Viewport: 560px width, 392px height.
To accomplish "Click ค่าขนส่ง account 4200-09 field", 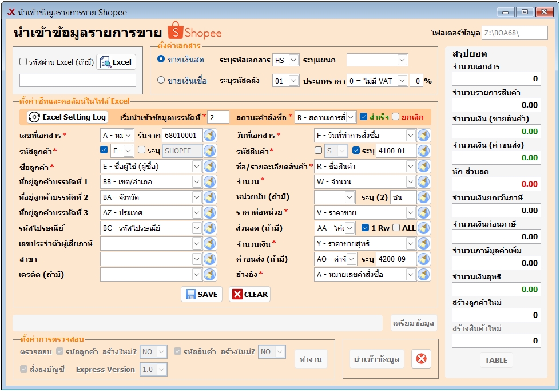I will (396, 259).
